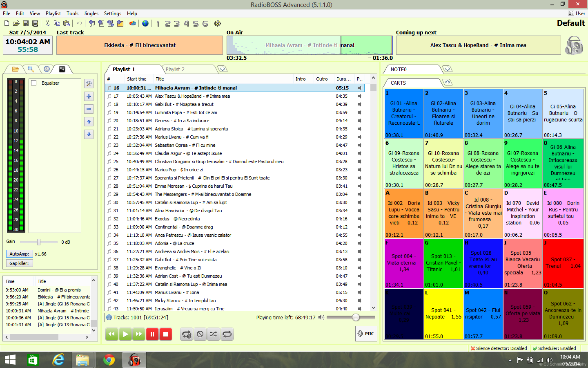Click the User button at top right
Image resolution: width=588 pixels, height=368 pixels.
click(x=577, y=13)
